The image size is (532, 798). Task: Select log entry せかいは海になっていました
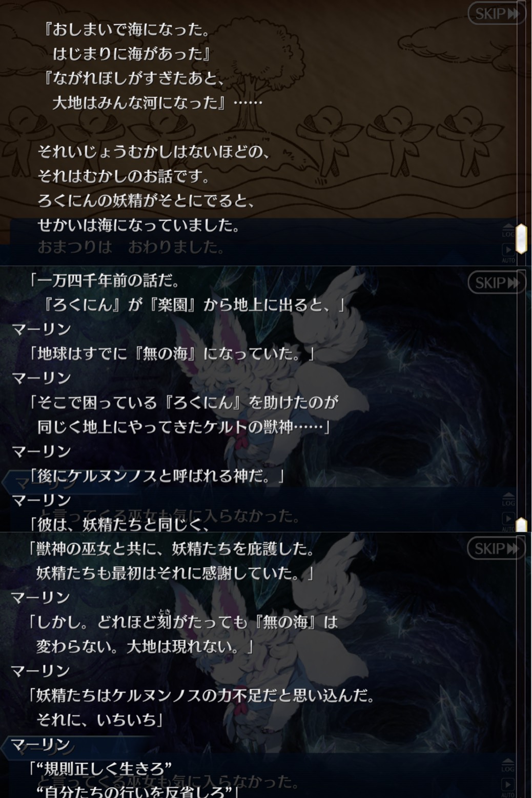point(138,225)
